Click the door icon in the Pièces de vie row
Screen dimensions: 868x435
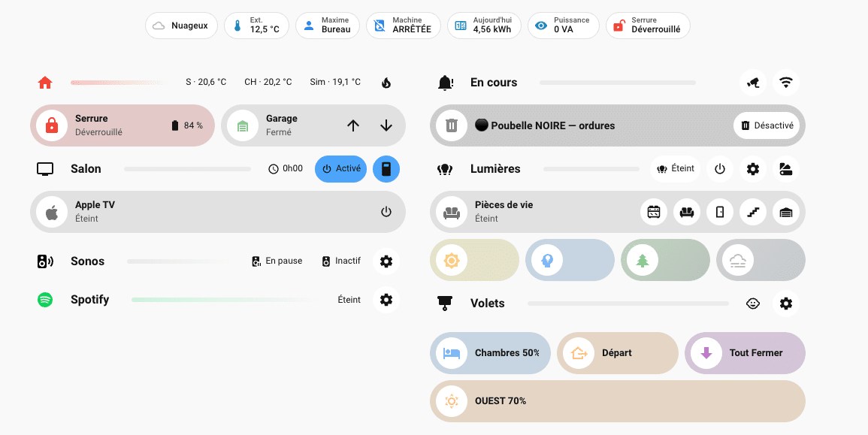[720, 212]
